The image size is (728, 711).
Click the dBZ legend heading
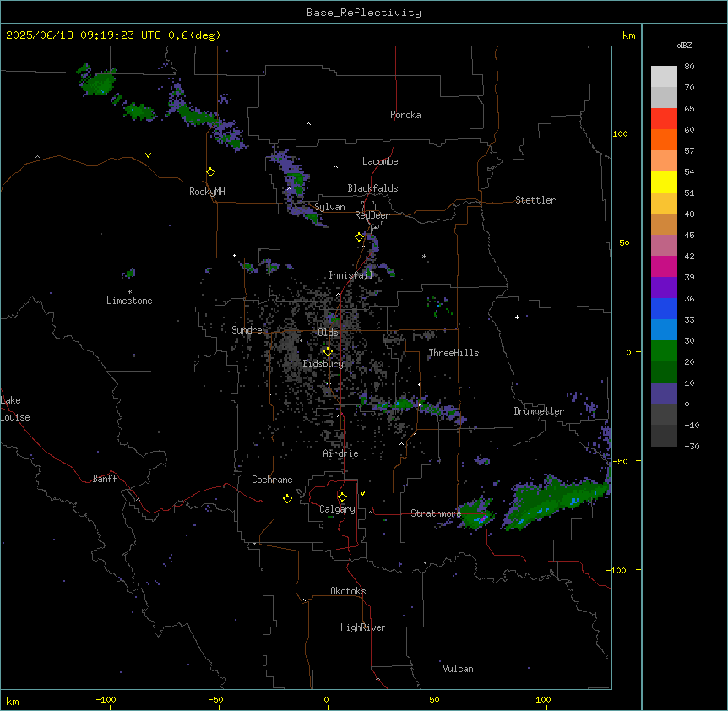(684, 45)
